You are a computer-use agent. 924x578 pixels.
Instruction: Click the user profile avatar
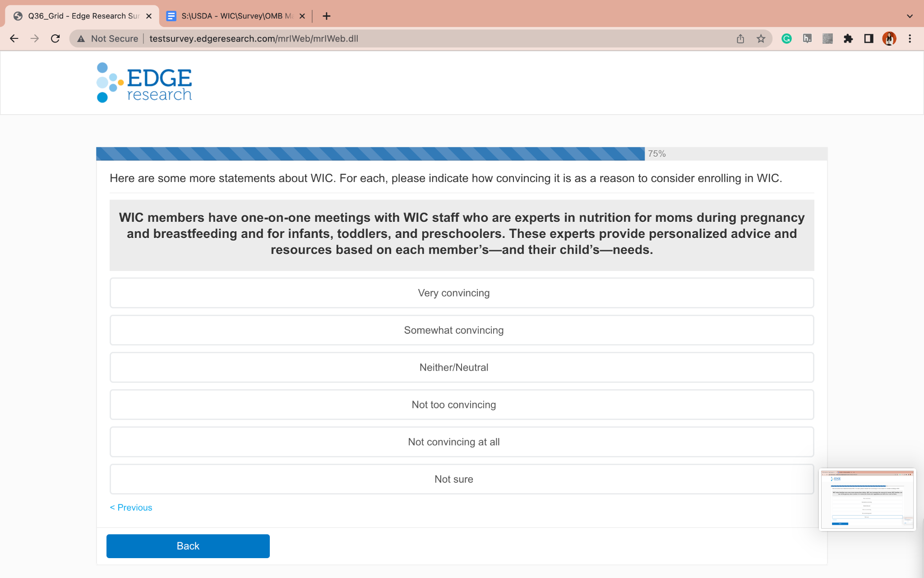point(889,39)
